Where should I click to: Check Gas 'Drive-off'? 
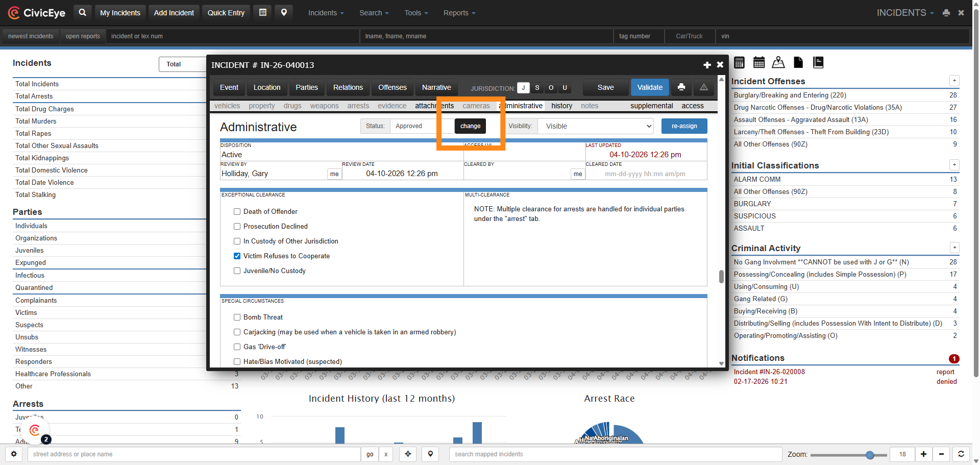pyautogui.click(x=237, y=347)
